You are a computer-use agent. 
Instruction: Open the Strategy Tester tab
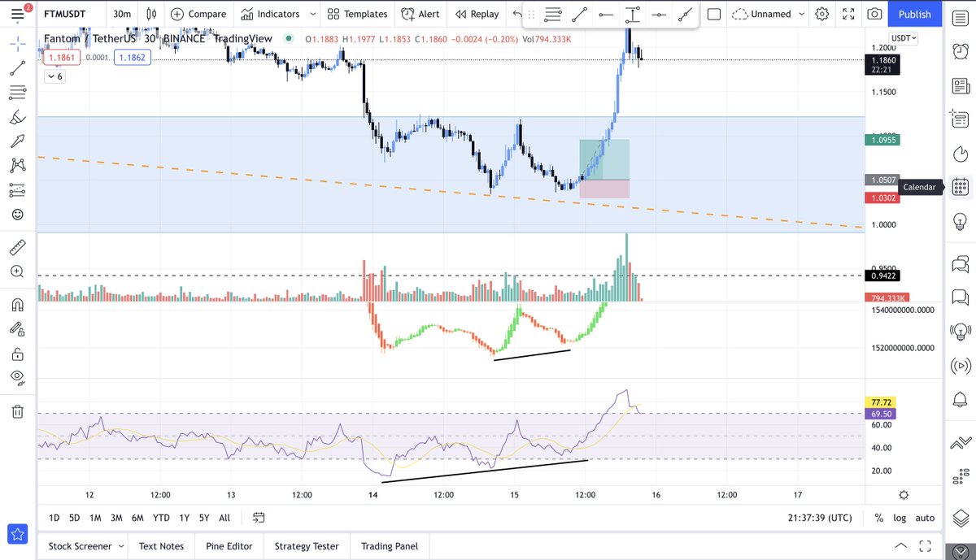coord(306,546)
